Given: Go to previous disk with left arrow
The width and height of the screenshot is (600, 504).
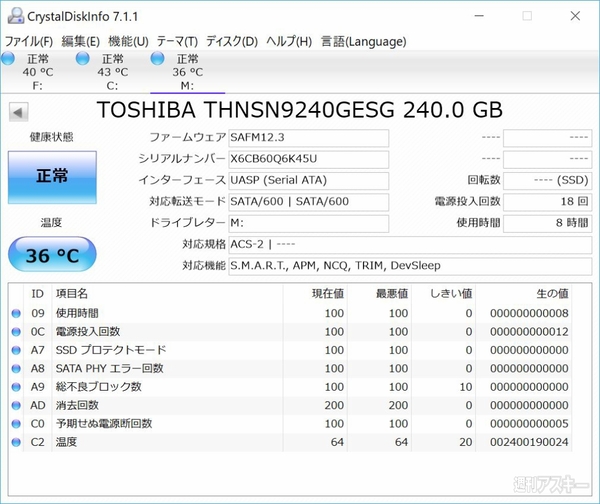Looking at the screenshot, I should 18,113.
